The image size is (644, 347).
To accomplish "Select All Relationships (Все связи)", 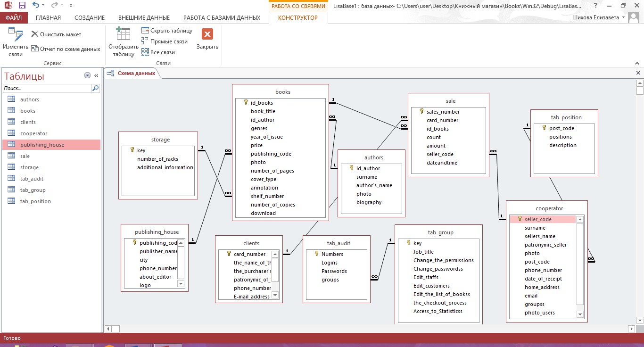I will (x=158, y=52).
